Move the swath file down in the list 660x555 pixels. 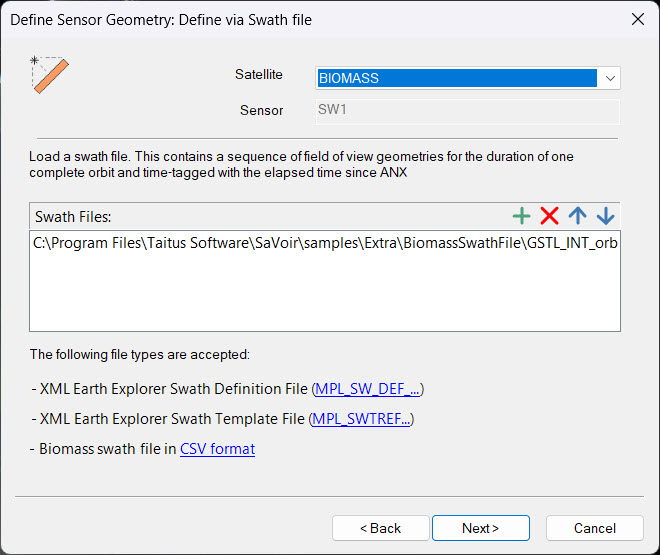coord(605,215)
